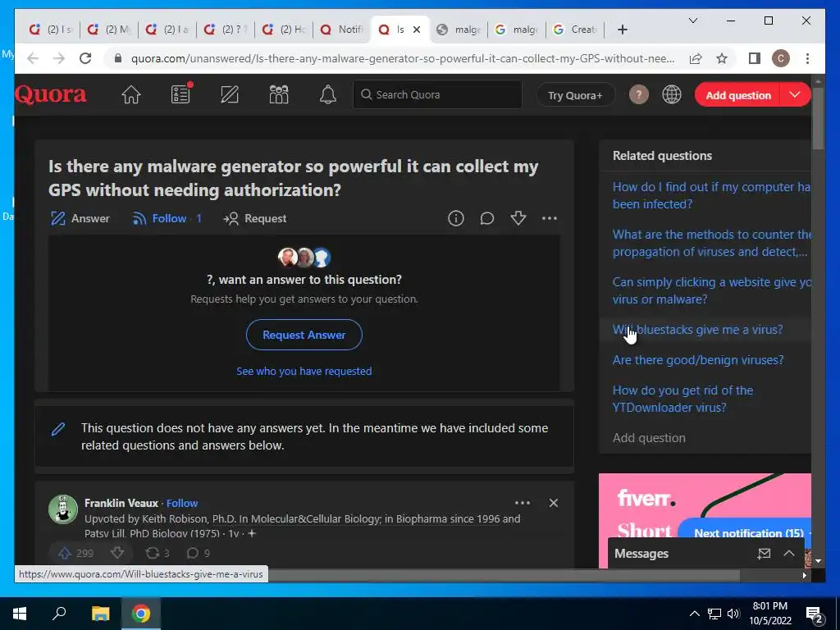Upvote Franklin Veaux's answer
Viewport: 840px width, 630px height.
[65, 553]
